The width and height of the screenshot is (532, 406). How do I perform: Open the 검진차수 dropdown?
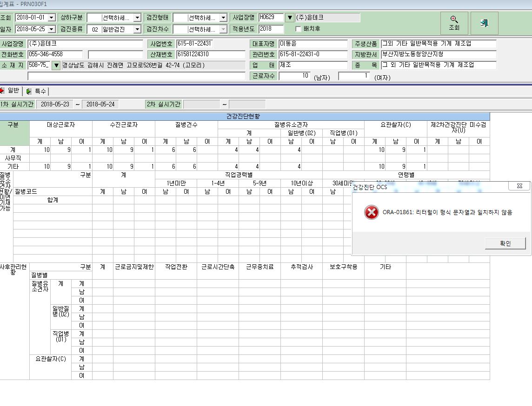(223, 29)
